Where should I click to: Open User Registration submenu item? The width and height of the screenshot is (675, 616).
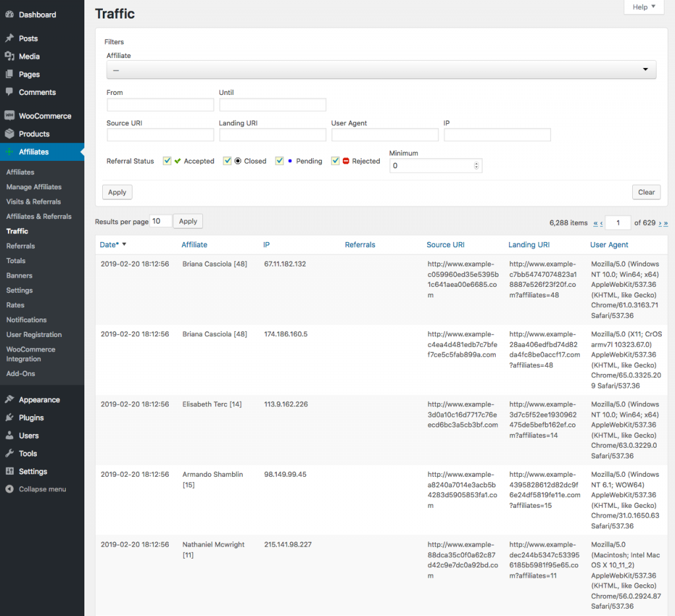tap(34, 334)
